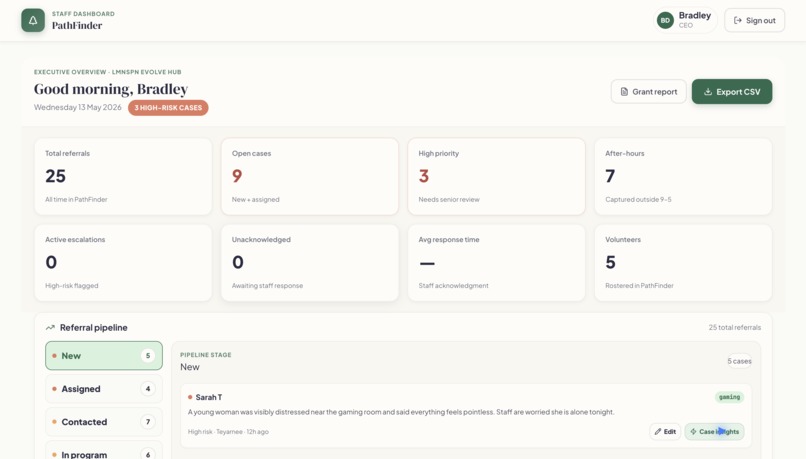806x459 pixels.
Task: Click the Referral pipeline heading
Action: (x=94, y=327)
